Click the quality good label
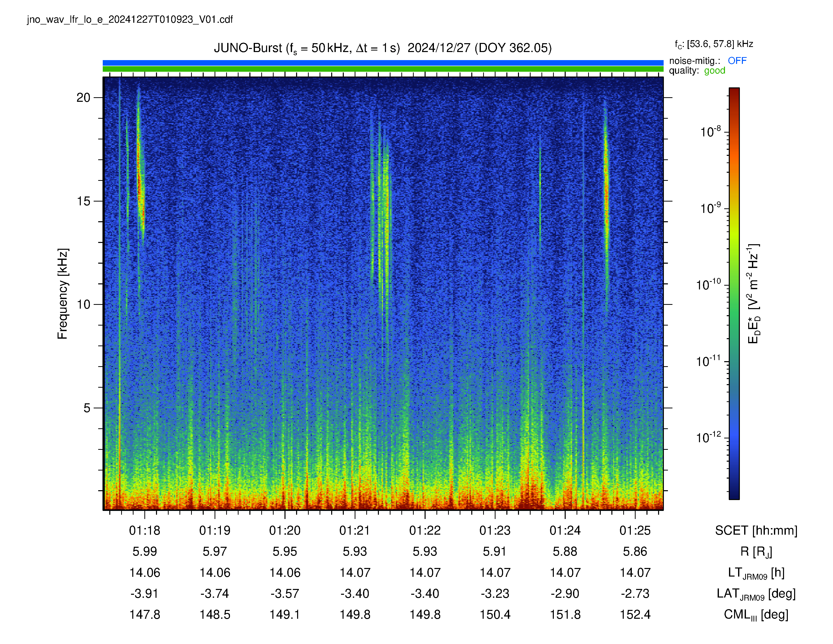This screenshot has height=644, width=833. pyautogui.click(x=697, y=70)
